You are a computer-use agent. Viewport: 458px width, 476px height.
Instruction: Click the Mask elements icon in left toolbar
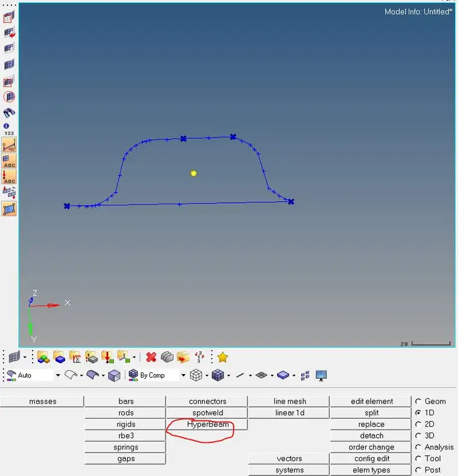(x=9, y=17)
